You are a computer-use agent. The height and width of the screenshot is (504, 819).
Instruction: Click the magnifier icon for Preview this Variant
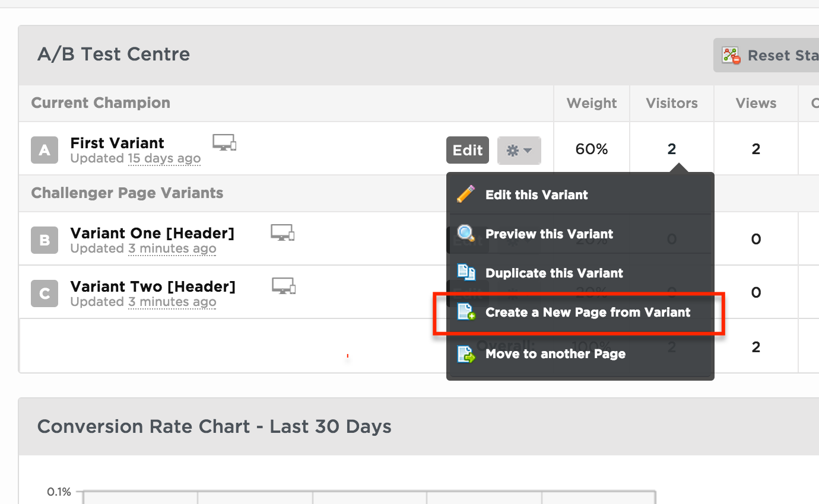pos(466,234)
